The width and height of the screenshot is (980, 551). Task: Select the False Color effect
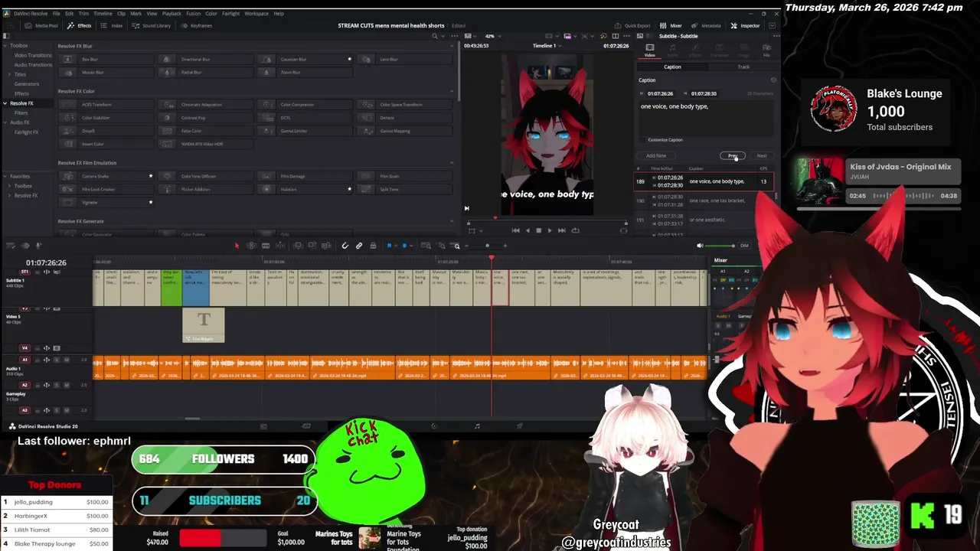204,131
